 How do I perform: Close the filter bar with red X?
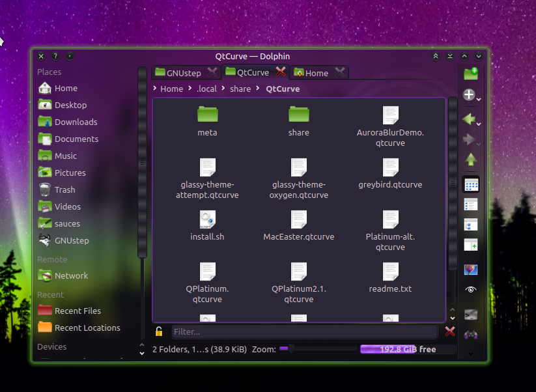[x=450, y=331]
